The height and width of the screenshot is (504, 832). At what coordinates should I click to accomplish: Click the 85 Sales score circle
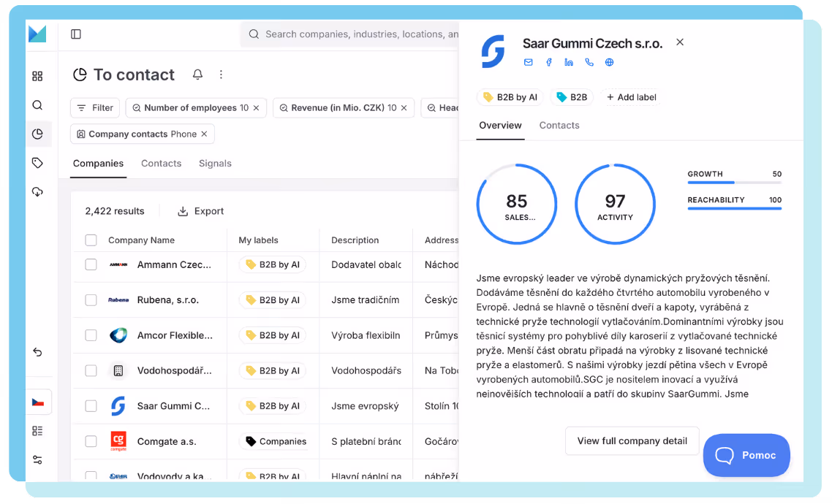[517, 204]
